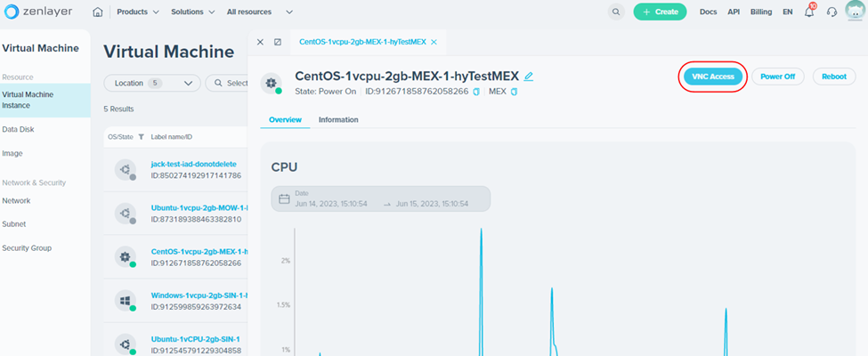
Task: Go to Billing
Action: [x=761, y=12]
